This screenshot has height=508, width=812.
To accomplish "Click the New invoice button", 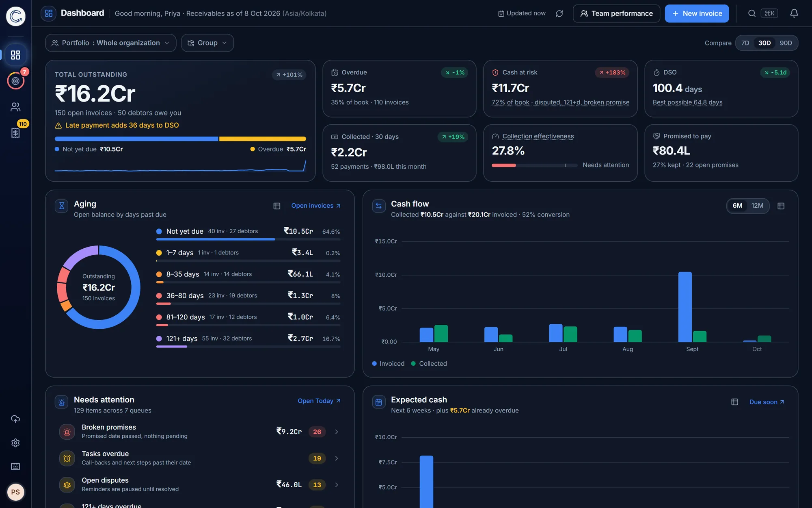I will [697, 13].
